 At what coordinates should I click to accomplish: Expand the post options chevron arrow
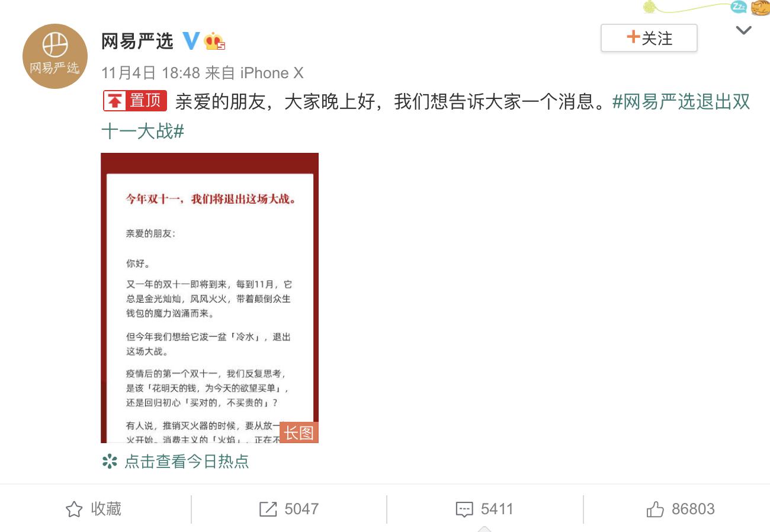[743, 30]
